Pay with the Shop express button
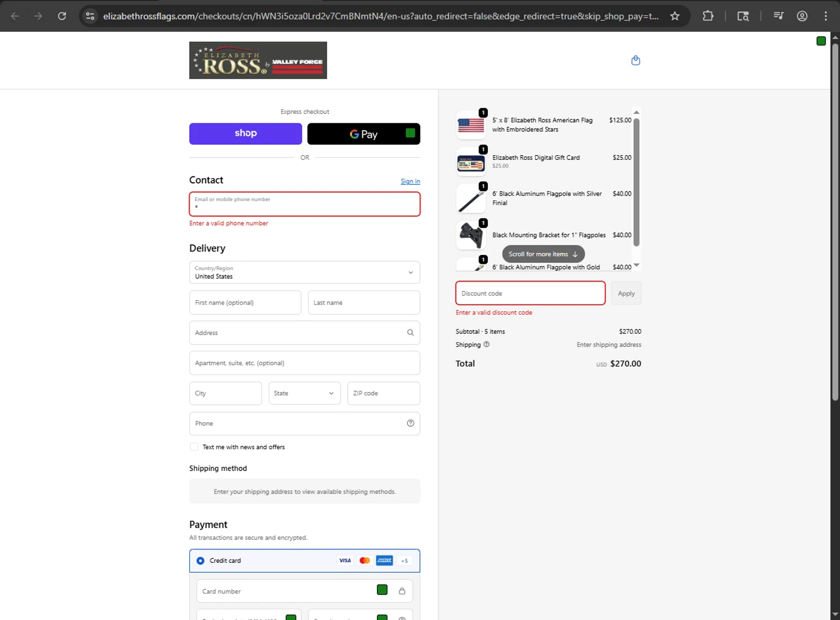Image resolution: width=840 pixels, height=620 pixels. (246, 134)
